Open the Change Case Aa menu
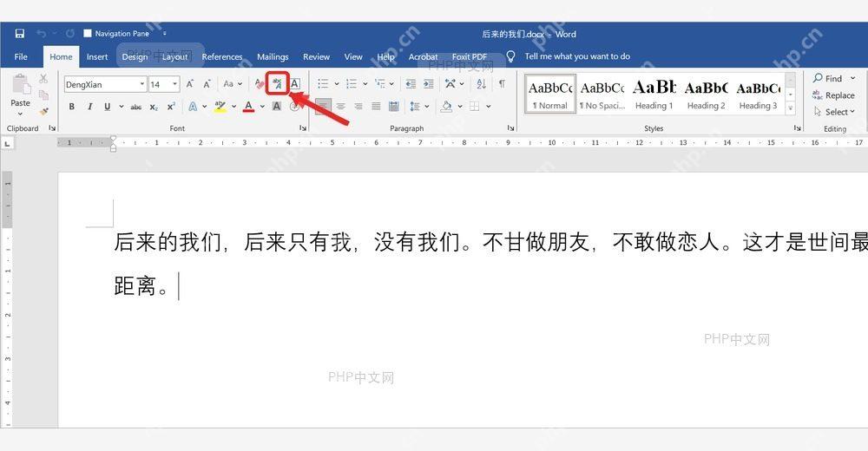 click(x=233, y=84)
